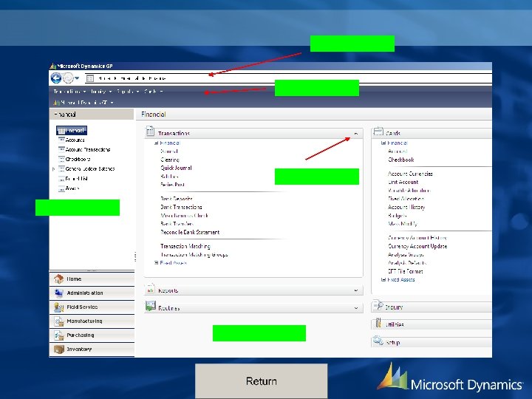Image resolution: width=532 pixels, height=399 pixels.
Task: Click the blue Back arrow button
Action: click(x=56, y=78)
